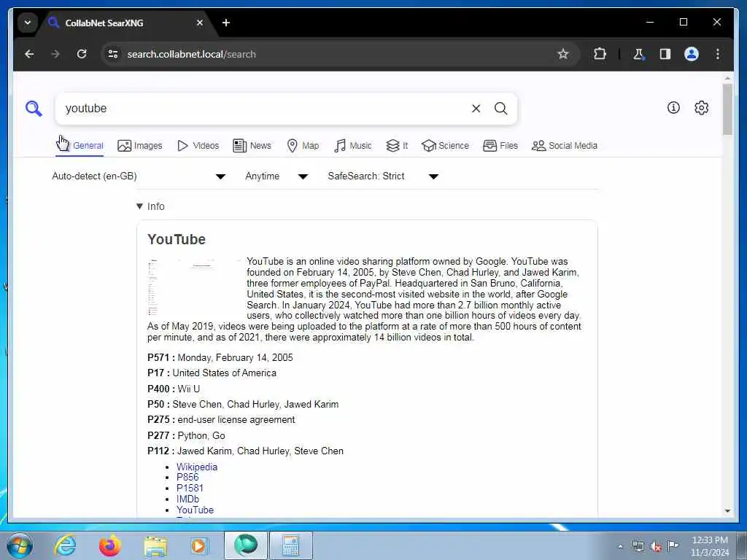Open the SafeSearch: Strict dropdown

point(382,176)
